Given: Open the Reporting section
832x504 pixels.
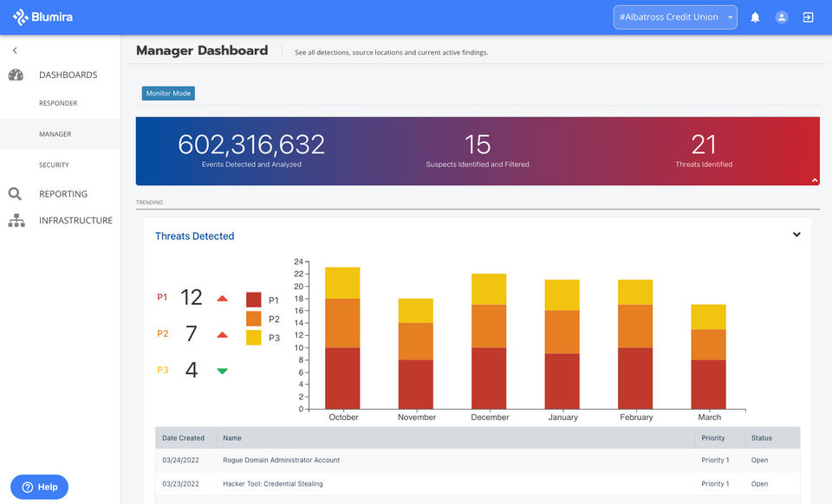Looking at the screenshot, I should tap(63, 194).
